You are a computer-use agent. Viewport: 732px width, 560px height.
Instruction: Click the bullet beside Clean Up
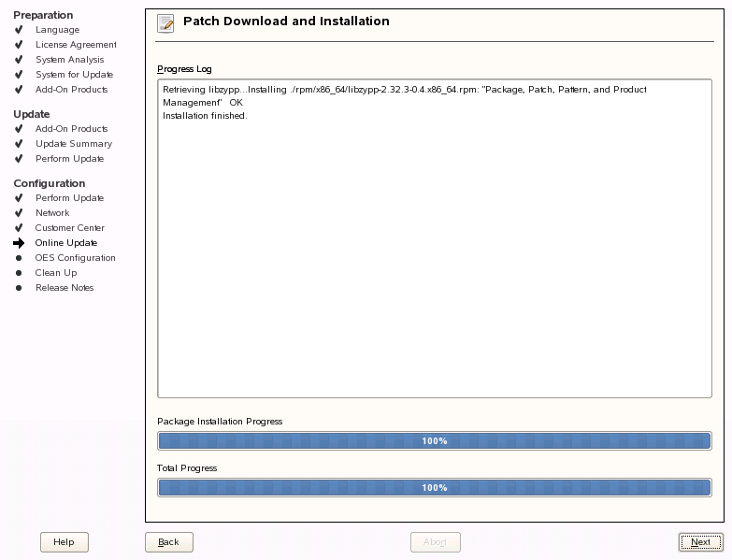(19, 273)
